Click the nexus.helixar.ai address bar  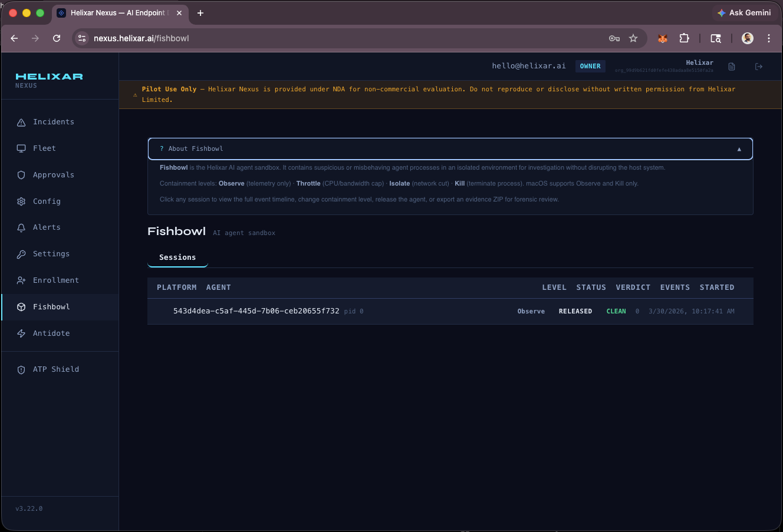(342, 38)
